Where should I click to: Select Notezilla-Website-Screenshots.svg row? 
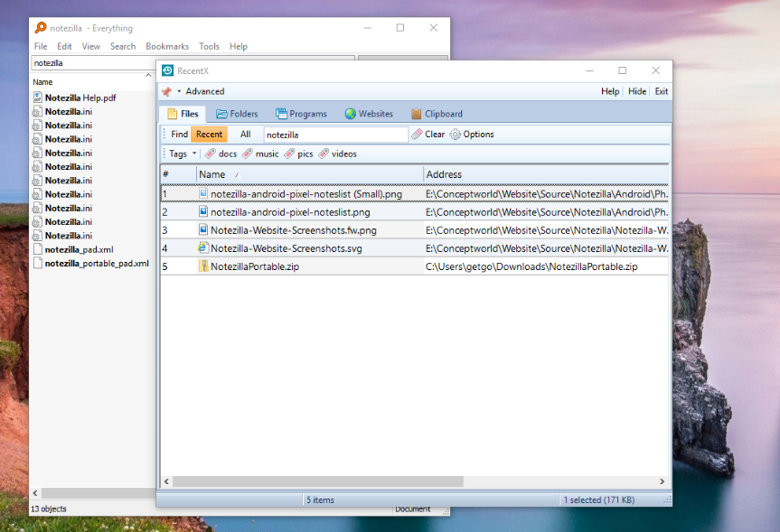414,248
